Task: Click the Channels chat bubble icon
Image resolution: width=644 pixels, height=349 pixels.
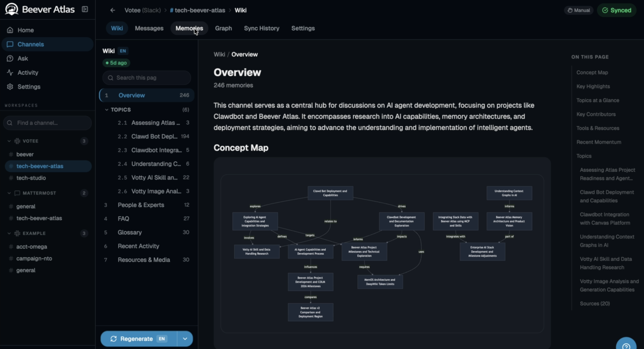Action: 10,44
